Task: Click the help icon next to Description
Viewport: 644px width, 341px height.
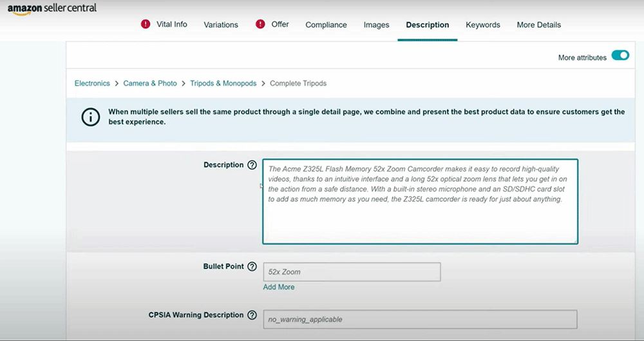Action: coord(252,165)
